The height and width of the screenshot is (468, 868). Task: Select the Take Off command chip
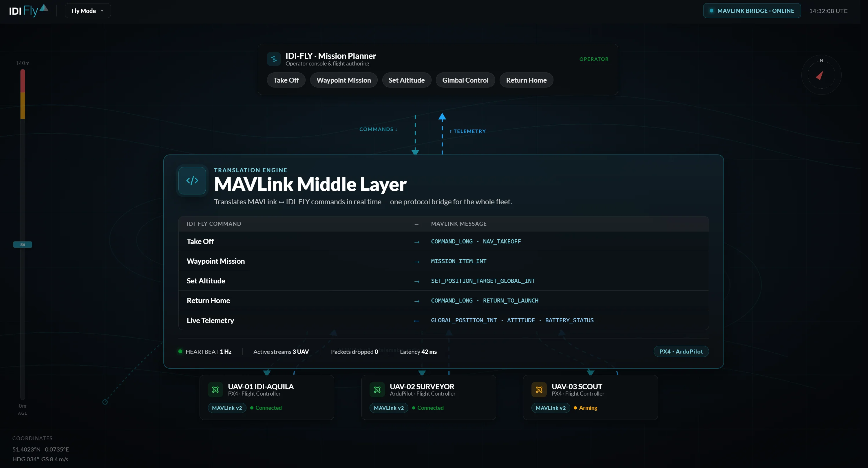[x=286, y=80]
